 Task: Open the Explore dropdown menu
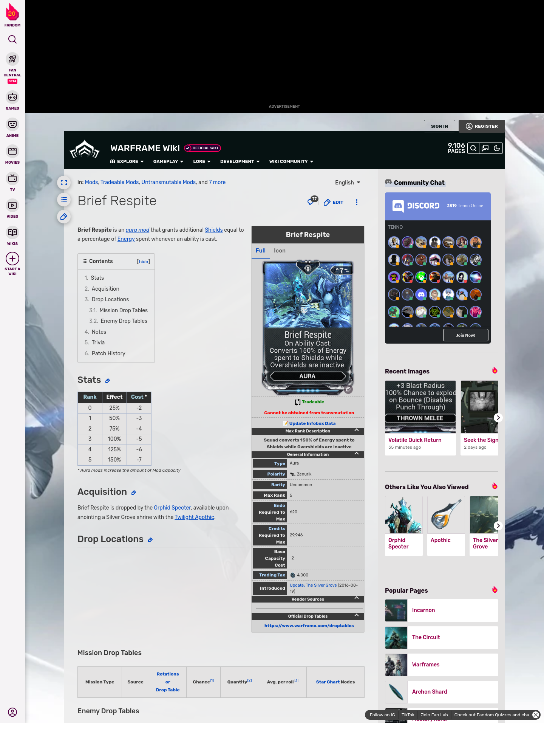tap(127, 161)
